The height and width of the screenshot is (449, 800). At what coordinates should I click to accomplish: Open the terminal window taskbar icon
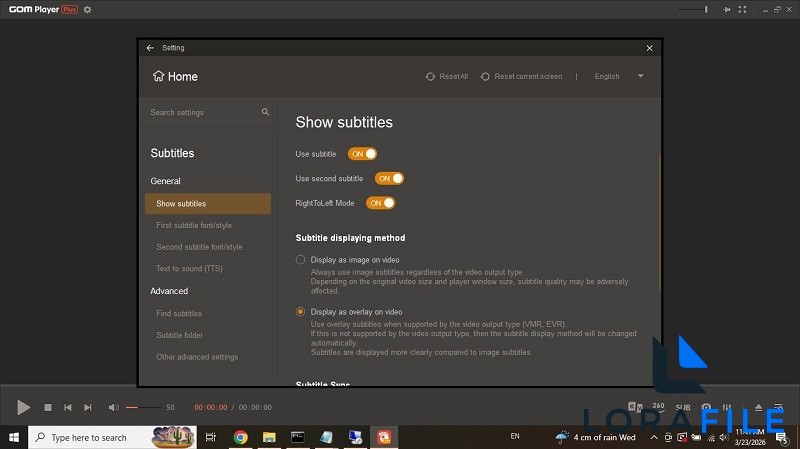(x=297, y=437)
